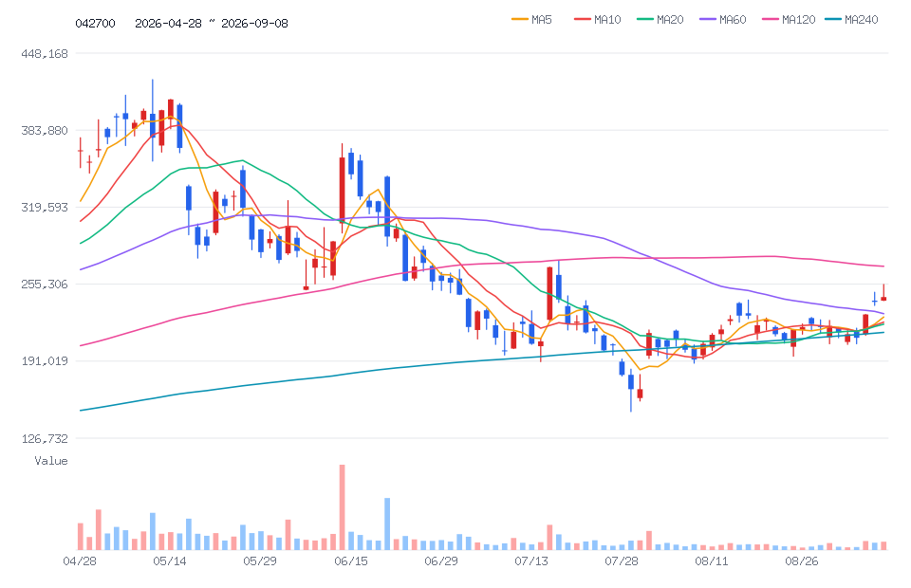Viewport: 911px width, 588px height.
Task: Click the 04/28 date label
Action: (80, 561)
